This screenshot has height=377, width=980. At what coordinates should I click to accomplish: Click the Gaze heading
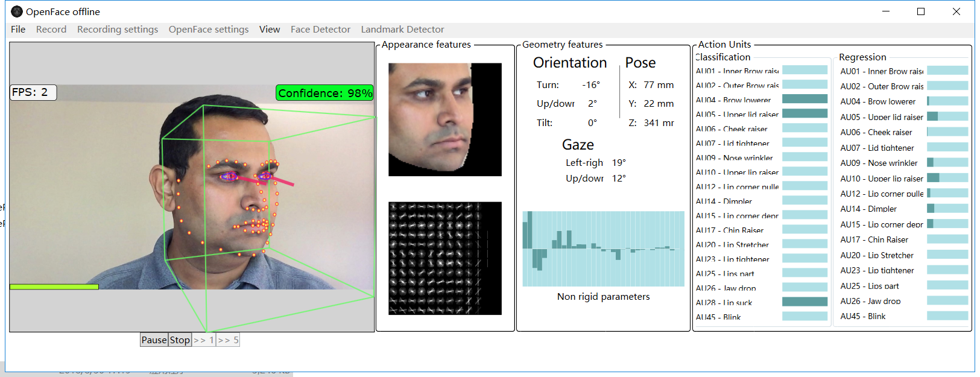(x=578, y=145)
